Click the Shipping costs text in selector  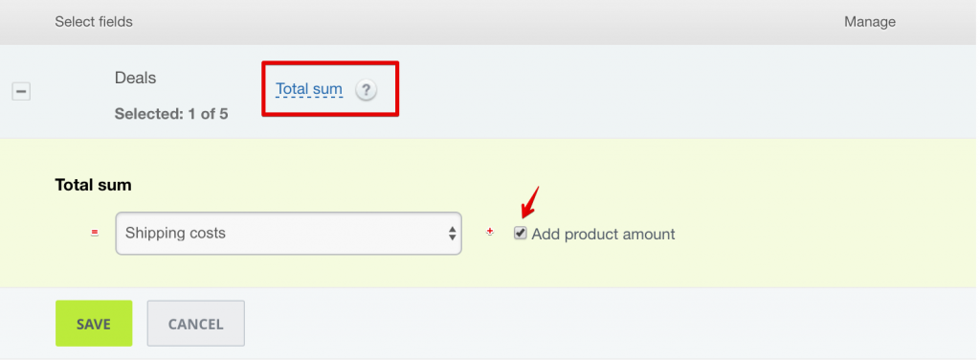176,233
